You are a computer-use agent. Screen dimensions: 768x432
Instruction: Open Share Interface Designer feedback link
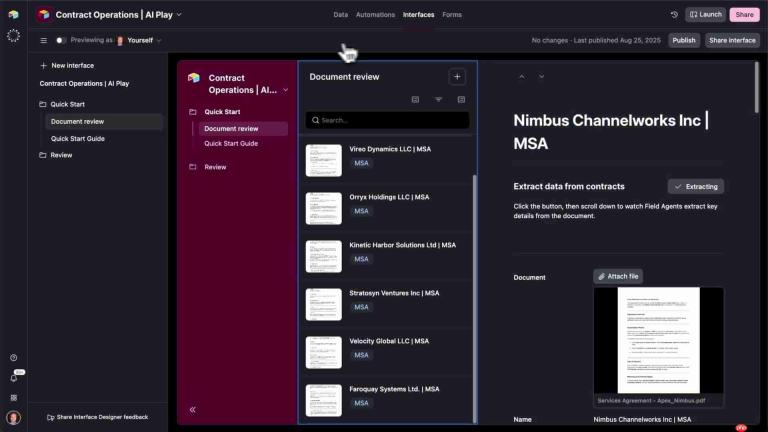tap(97, 417)
